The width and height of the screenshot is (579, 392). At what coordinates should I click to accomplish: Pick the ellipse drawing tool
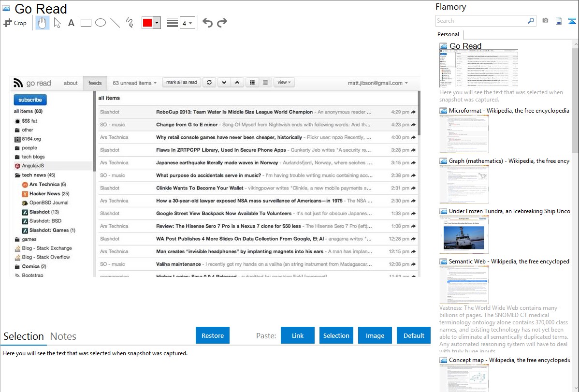coord(101,23)
